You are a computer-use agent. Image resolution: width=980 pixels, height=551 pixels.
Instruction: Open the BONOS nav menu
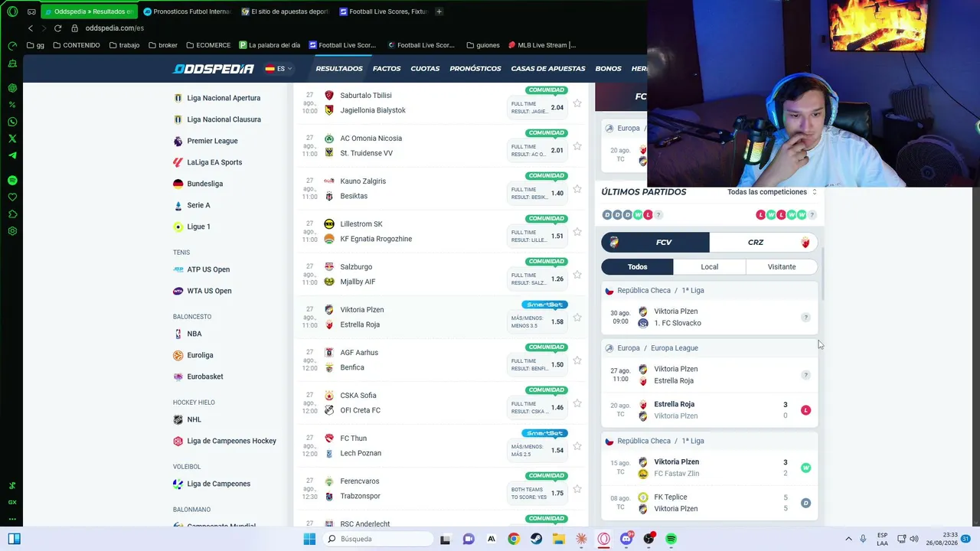point(609,69)
